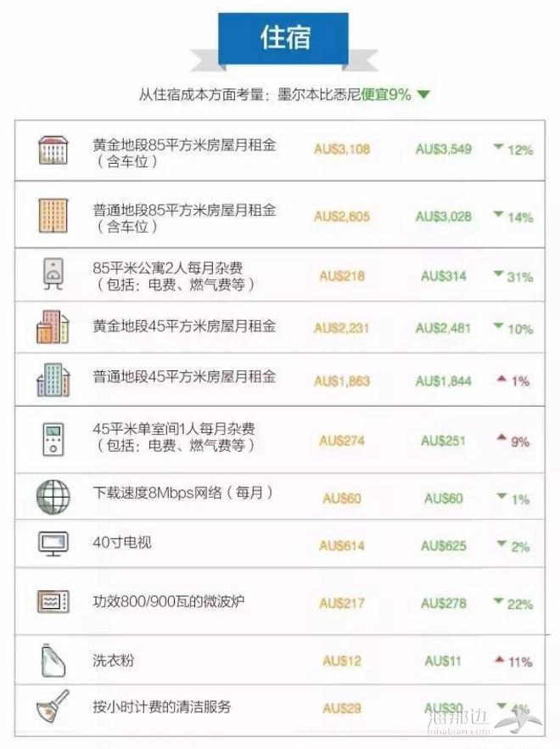Screen dimensions: 560x749
Task: Click the TV monitor icon for 40寸电视
Action: click(53, 543)
